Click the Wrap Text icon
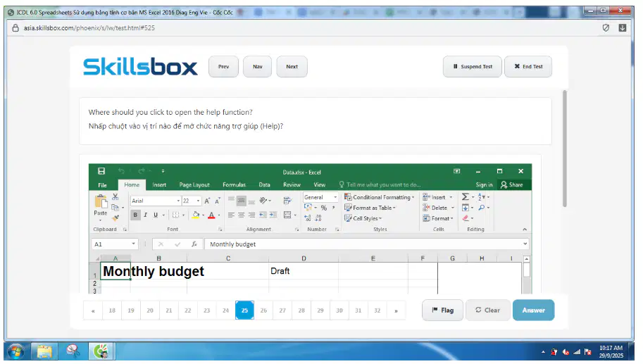Image resolution: width=643 pixels, height=364 pixels. [287, 201]
